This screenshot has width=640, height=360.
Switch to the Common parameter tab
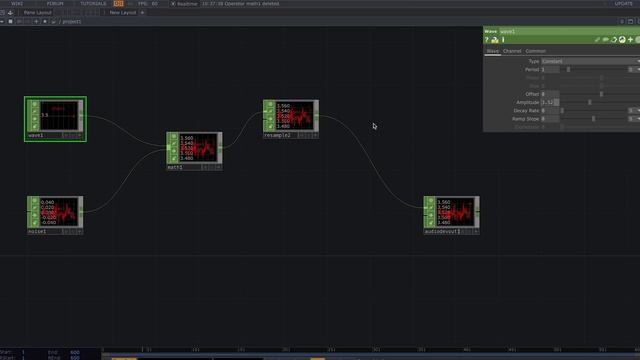pyautogui.click(x=536, y=51)
